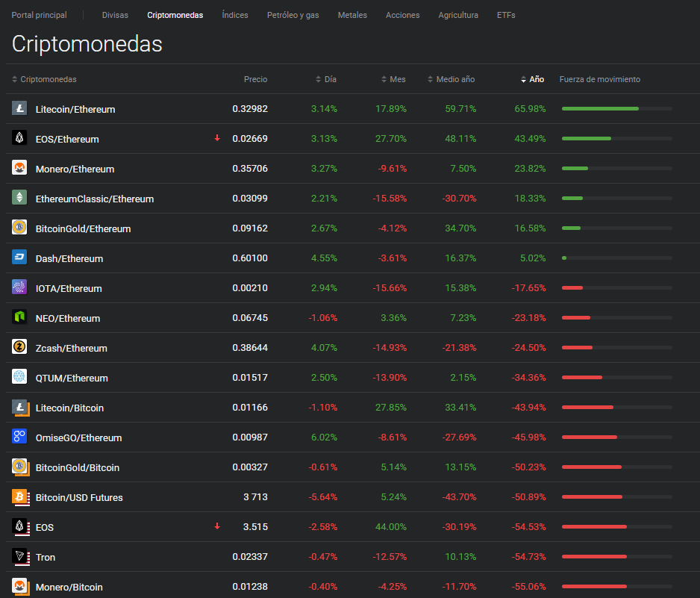Click the Bitcoin/USD Futures icon
This screenshot has height=598, width=700.
(x=21, y=497)
